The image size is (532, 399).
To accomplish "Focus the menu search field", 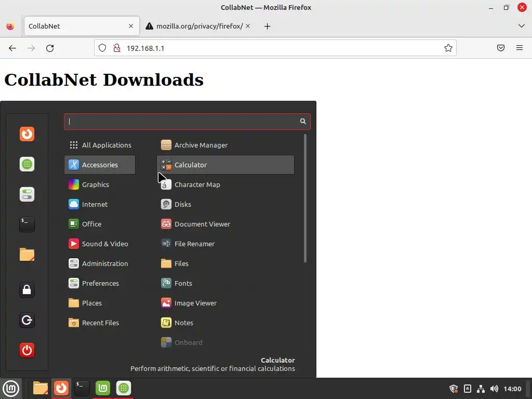I will [187, 122].
